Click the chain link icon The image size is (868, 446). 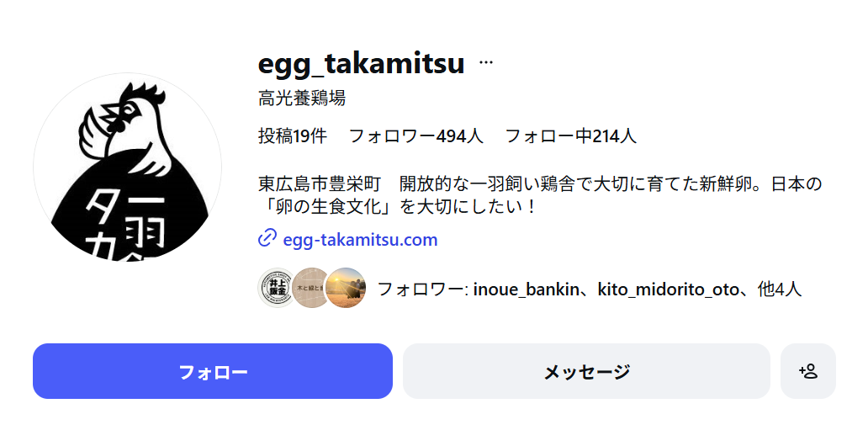(x=267, y=239)
